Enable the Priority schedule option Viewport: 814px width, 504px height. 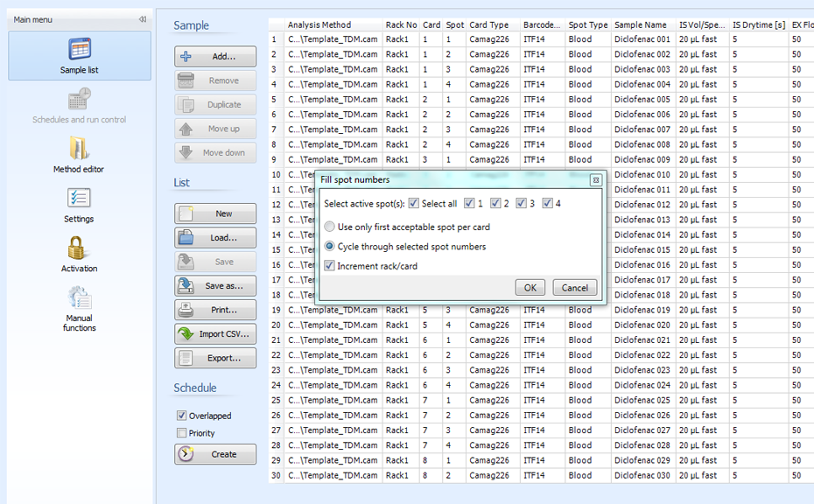(x=184, y=432)
